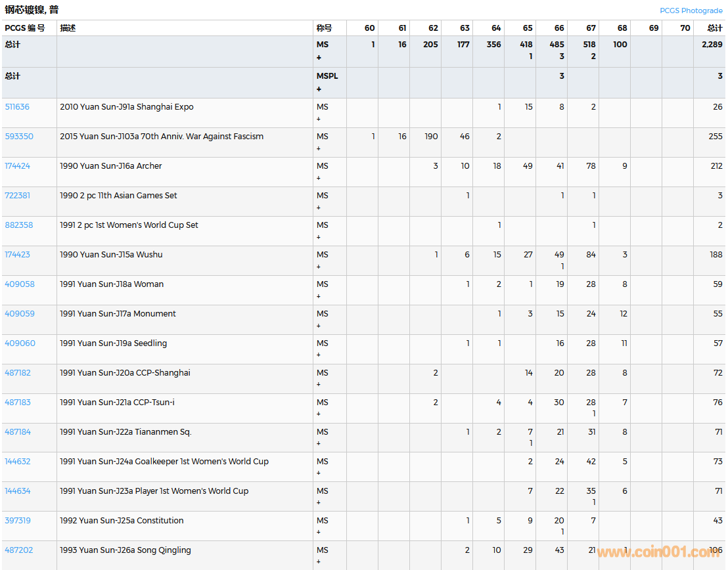The width and height of the screenshot is (728, 570).
Task: Open PCGS number 487182 link
Action: click(18, 373)
